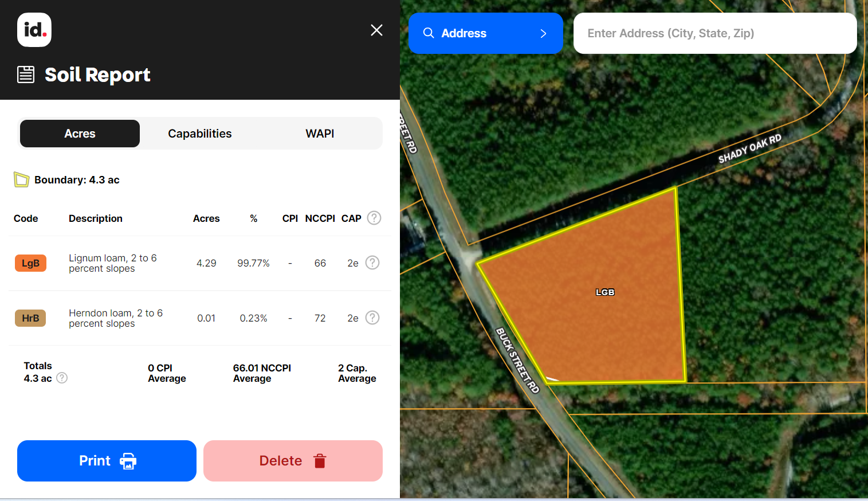Click help icon beside Totals 4.3 ac

pyautogui.click(x=62, y=378)
